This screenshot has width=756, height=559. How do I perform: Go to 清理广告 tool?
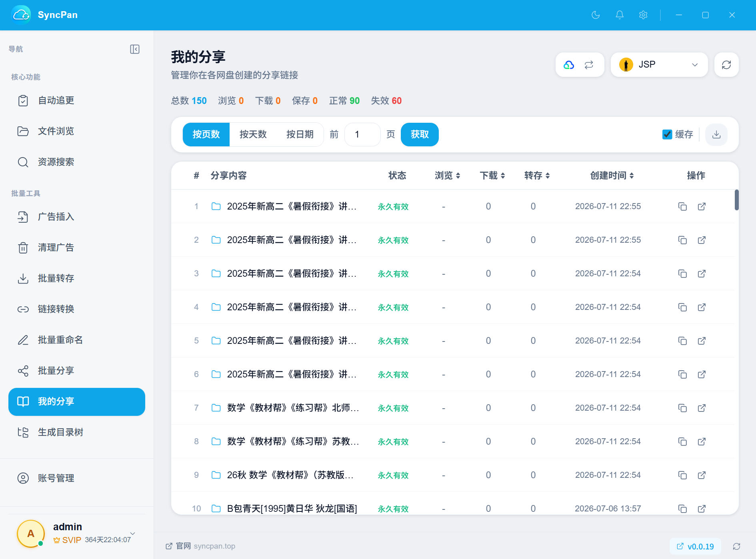coord(77,248)
